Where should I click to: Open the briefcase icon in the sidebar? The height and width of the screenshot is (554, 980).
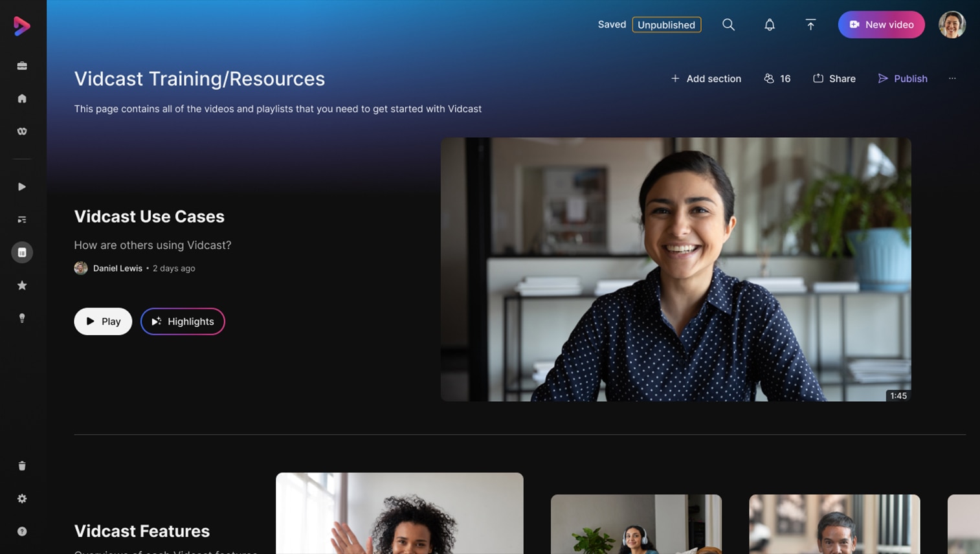coord(22,66)
